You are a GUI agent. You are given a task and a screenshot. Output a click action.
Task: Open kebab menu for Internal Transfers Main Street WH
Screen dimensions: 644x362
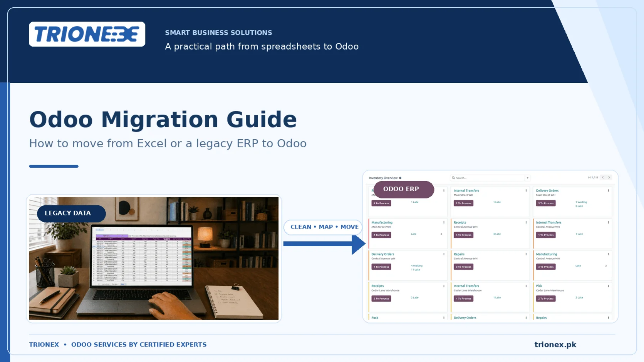point(526,190)
